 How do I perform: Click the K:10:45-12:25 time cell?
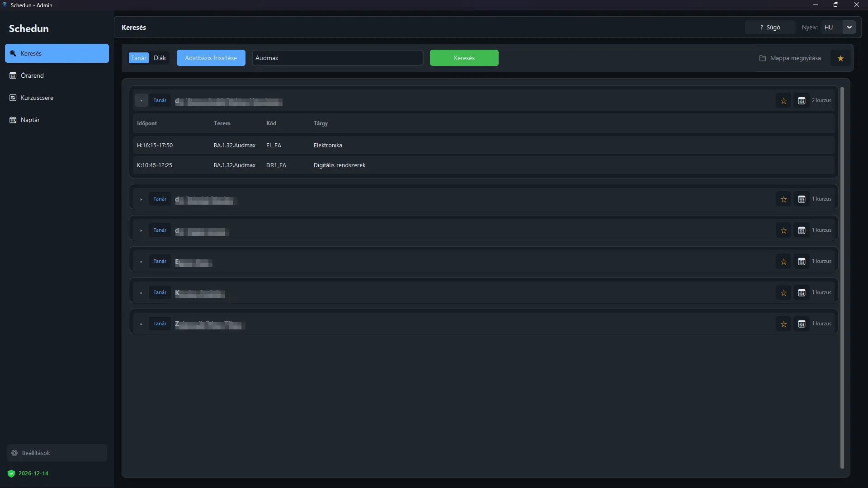tap(155, 165)
